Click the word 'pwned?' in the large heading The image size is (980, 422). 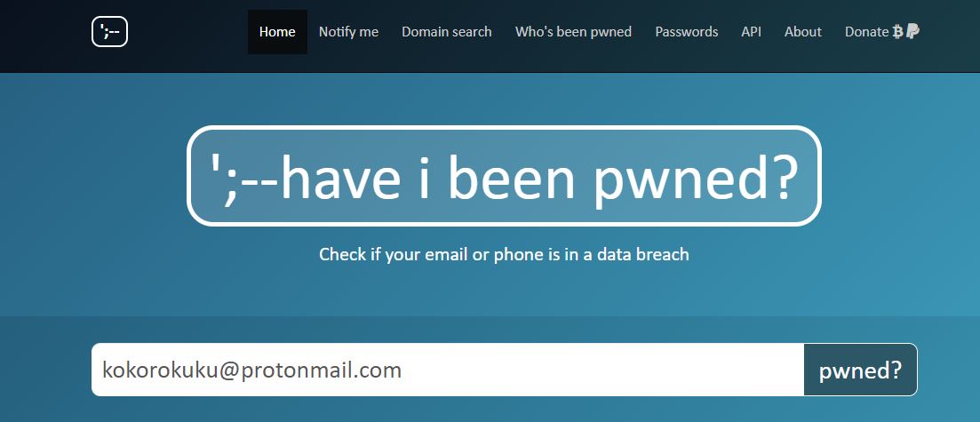tap(696, 179)
